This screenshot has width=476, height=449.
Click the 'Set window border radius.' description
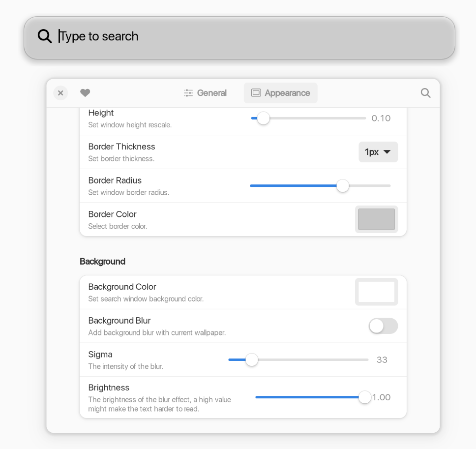(129, 192)
